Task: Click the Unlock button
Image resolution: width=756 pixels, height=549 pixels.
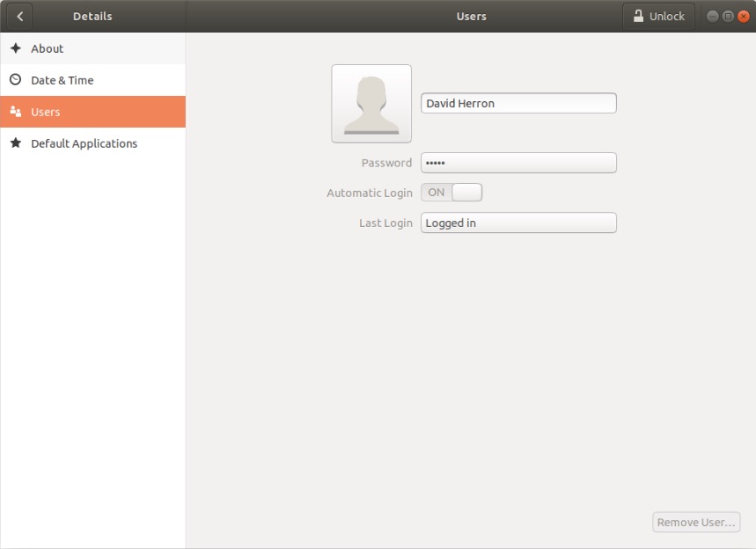Action: pyautogui.click(x=658, y=17)
